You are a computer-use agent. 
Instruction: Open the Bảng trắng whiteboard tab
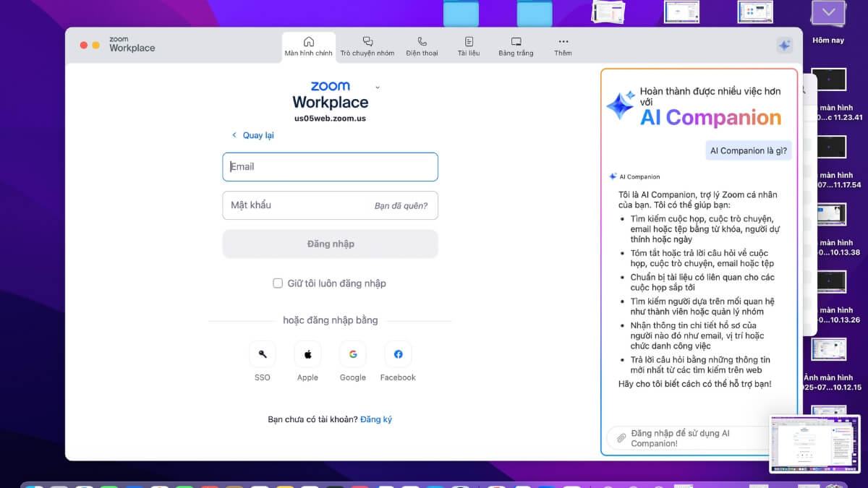[516, 46]
